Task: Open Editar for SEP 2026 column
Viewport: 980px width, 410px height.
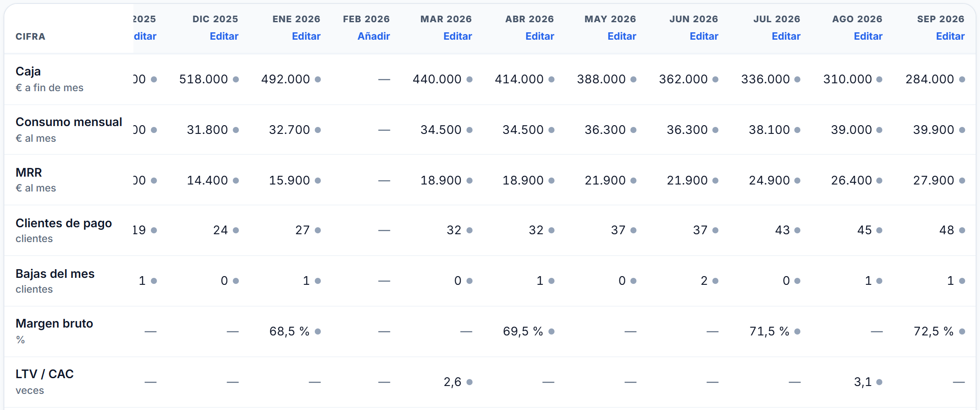Action: point(950,36)
